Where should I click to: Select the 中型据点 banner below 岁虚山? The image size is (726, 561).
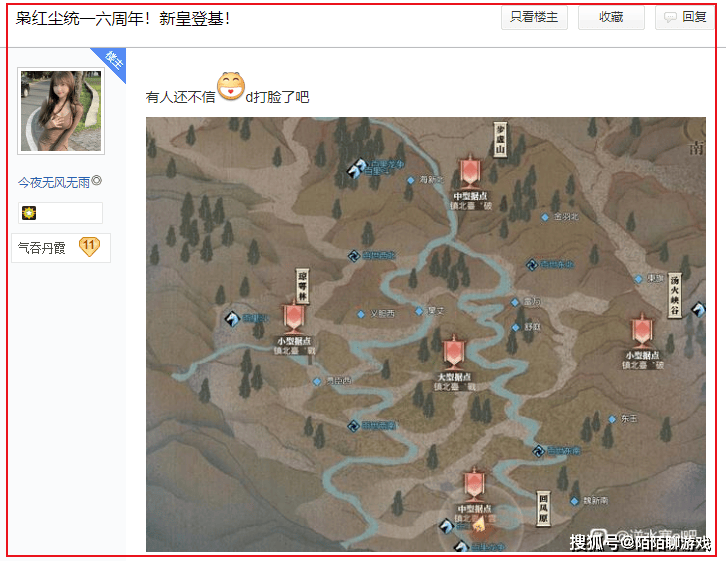(470, 172)
